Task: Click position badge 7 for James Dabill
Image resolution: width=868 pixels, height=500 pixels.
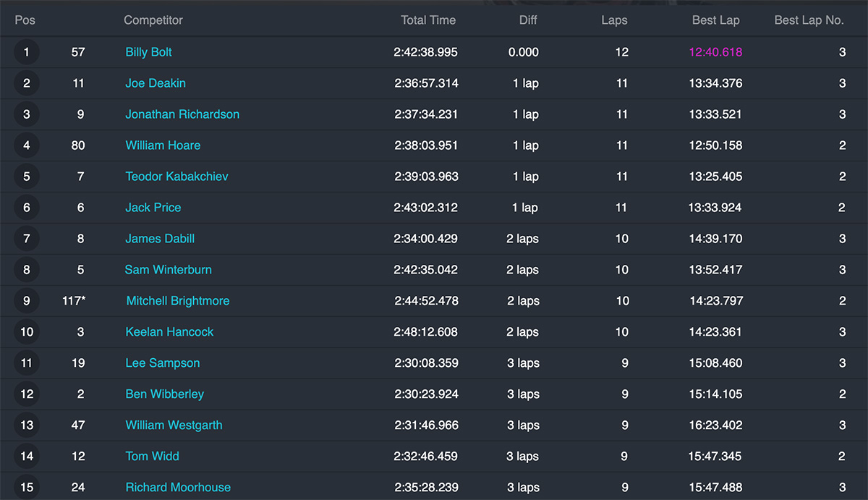Action: [x=27, y=239]
